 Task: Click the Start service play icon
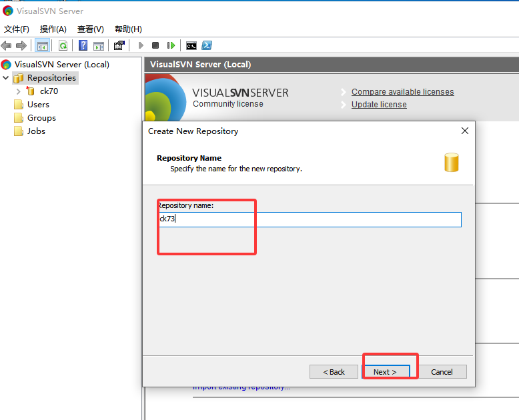pos(141,45)
